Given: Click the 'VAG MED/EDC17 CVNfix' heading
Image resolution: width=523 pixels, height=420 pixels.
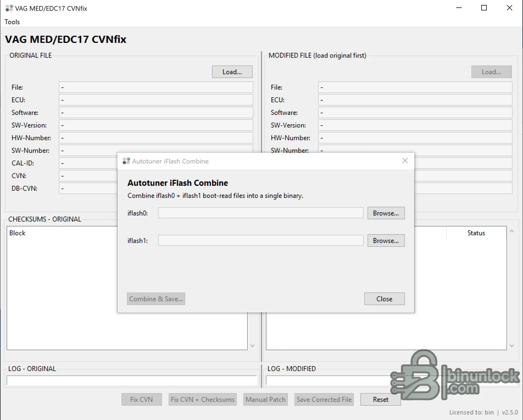Looking at the screenshot, I should 66,39.
